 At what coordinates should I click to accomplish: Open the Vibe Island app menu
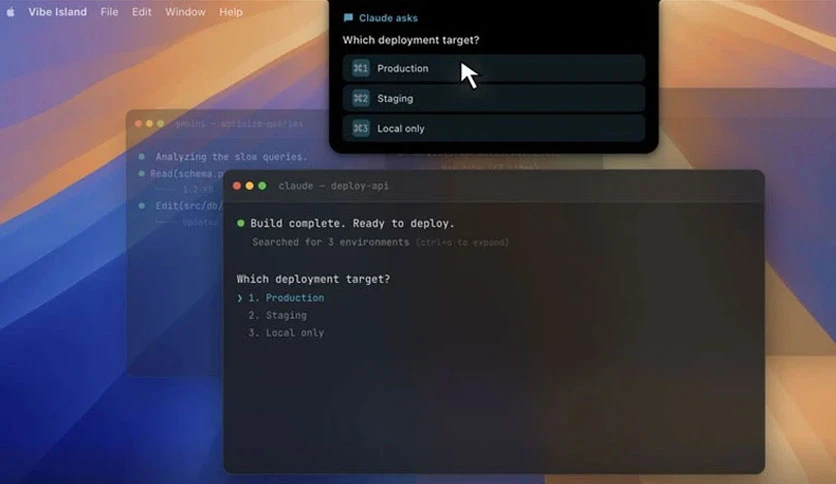coord(58,12)
